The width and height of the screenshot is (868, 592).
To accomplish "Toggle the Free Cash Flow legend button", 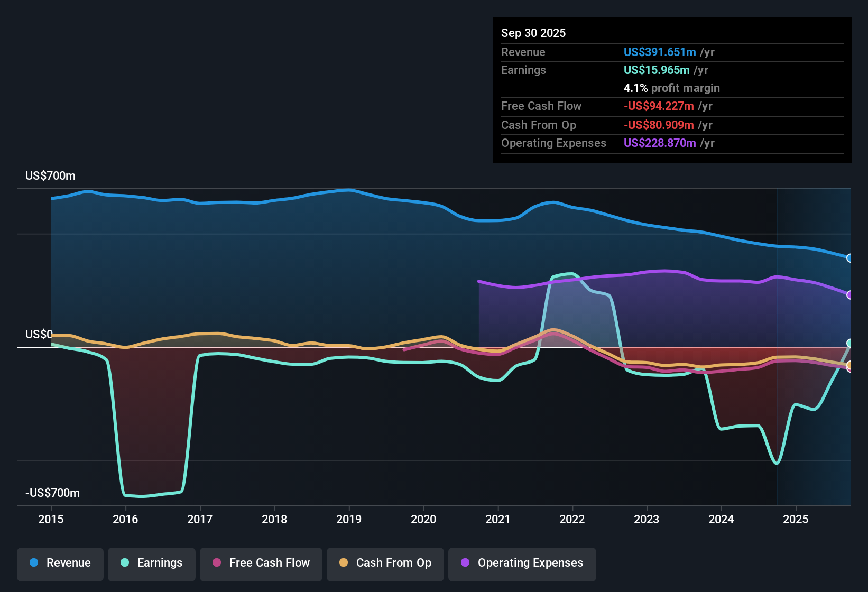I will point(261,563).
